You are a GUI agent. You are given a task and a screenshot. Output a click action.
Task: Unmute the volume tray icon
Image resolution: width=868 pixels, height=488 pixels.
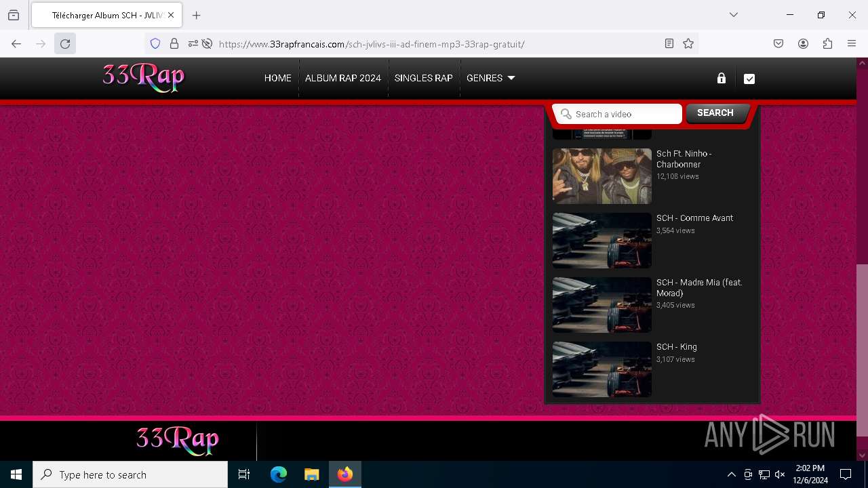pos(780,474)
